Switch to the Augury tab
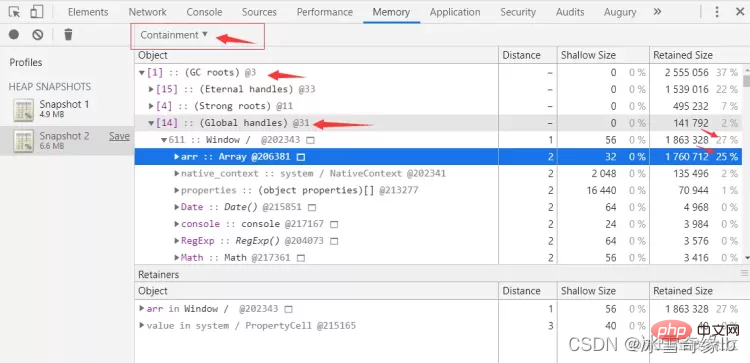 click(620, 12)
